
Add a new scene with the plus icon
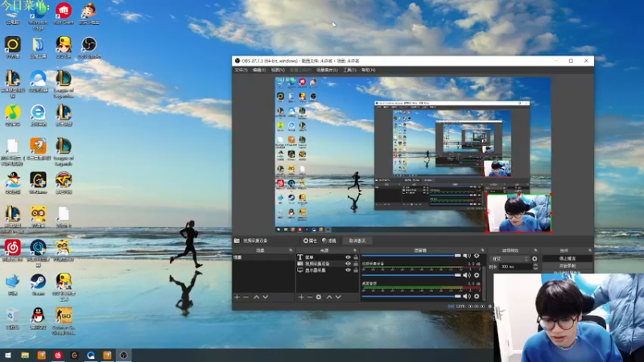click(237, 297)
